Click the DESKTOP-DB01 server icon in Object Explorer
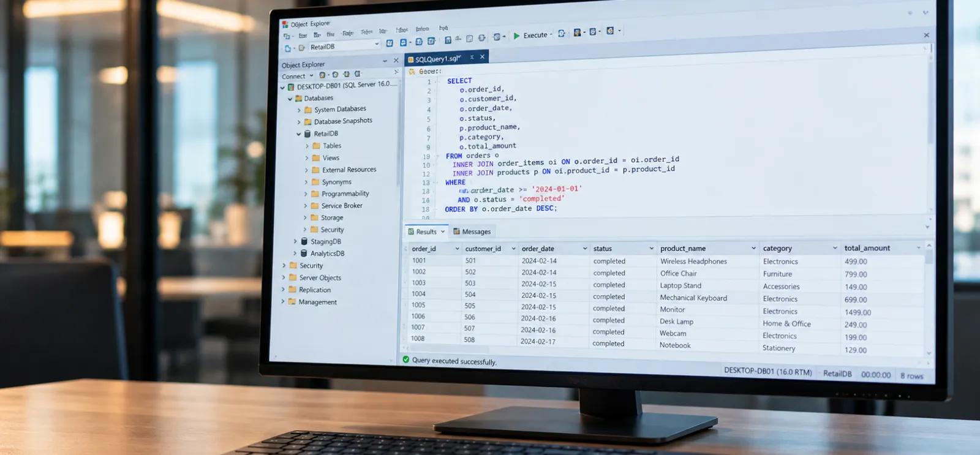The width and height of the screenshot is (980, 455). click(x=291, y=87)
